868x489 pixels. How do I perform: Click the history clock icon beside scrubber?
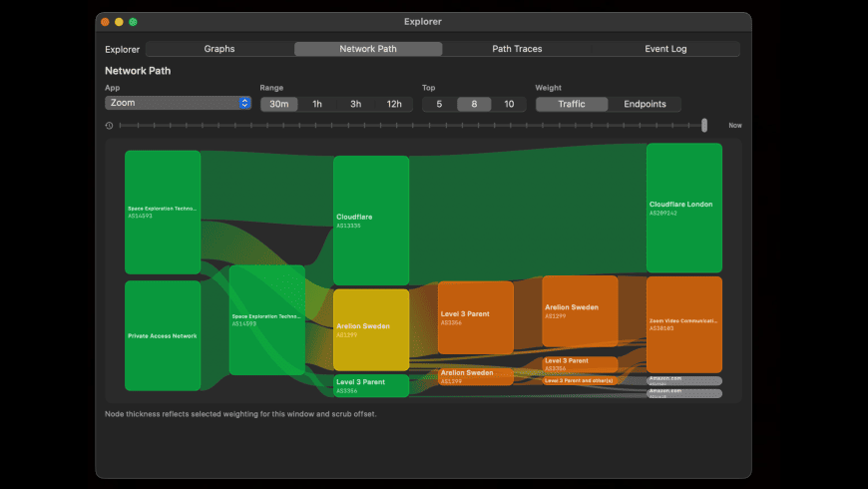tap(109, 126)
